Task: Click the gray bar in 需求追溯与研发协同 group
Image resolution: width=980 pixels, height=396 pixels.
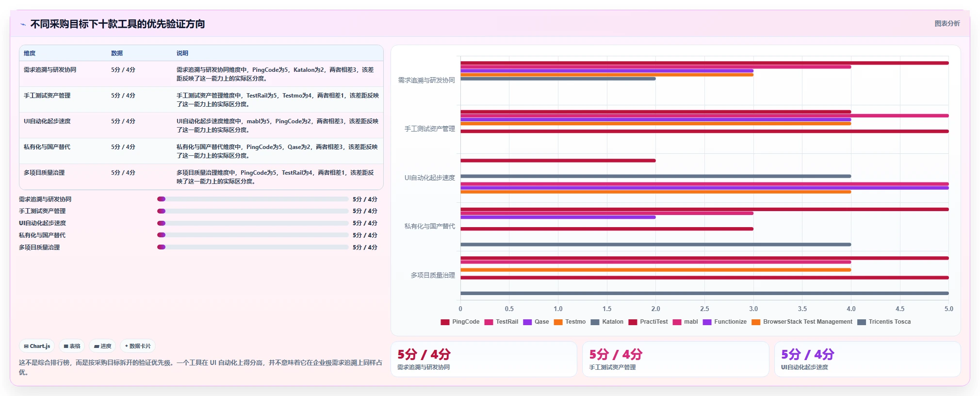Action: 558,79
